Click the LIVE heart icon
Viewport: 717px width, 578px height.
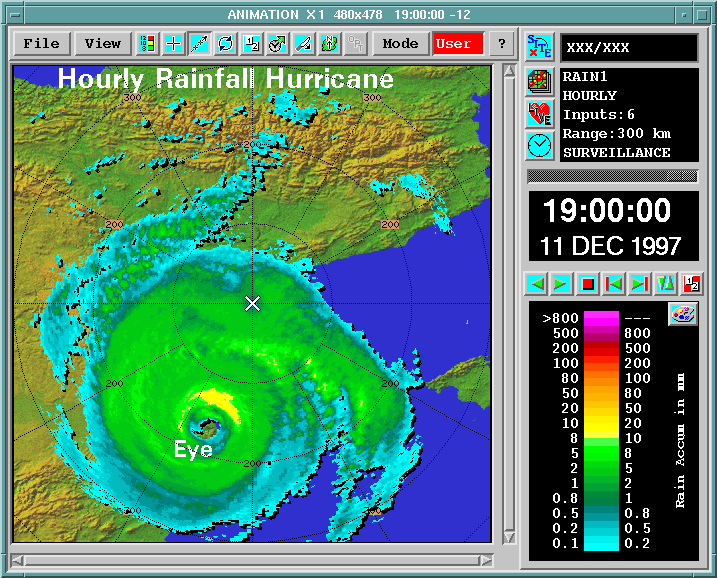[540, 113]
